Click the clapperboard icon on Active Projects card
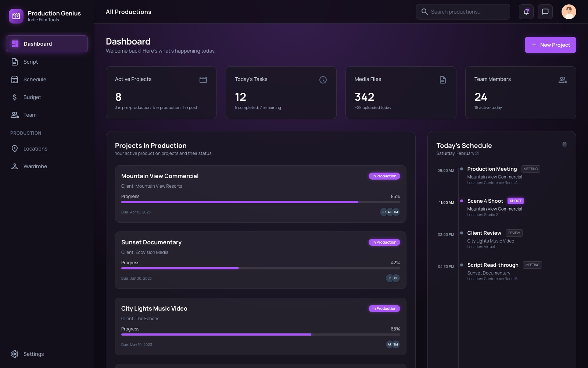The image size is (588, 368). coord(203,80)
